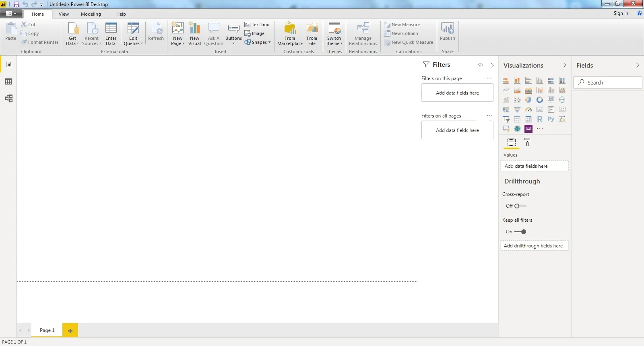Select the Home ribbon tab
The width and height of the screenshot is (644, 346).
point(38,14)
